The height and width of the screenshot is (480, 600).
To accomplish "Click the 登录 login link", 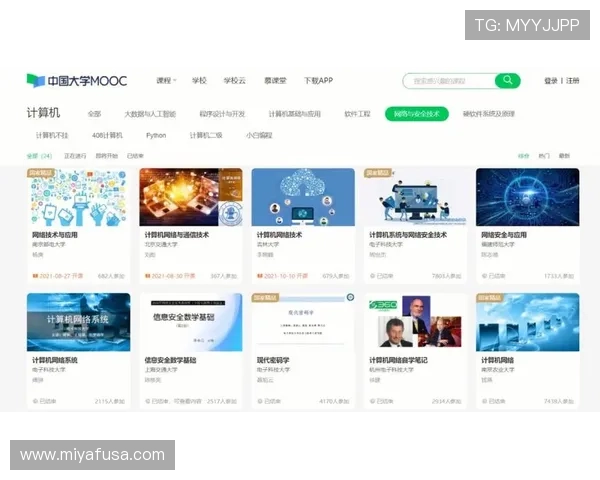I will tap(551, 81).
